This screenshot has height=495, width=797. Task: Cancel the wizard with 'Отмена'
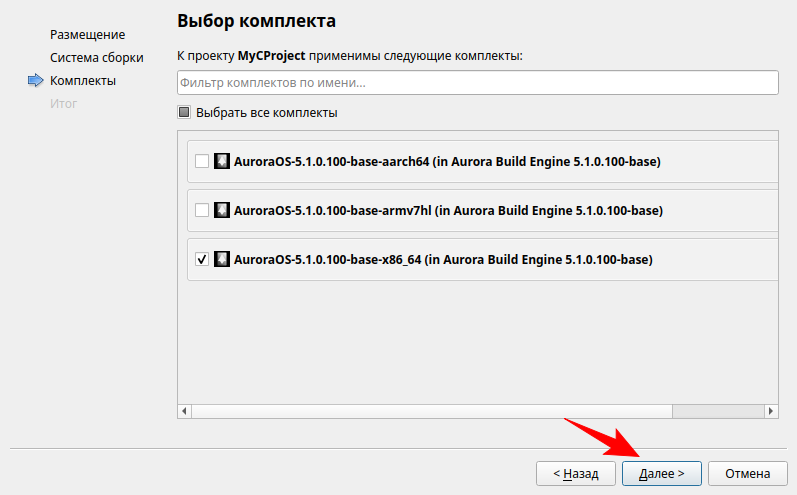click(x=748, y=473)
